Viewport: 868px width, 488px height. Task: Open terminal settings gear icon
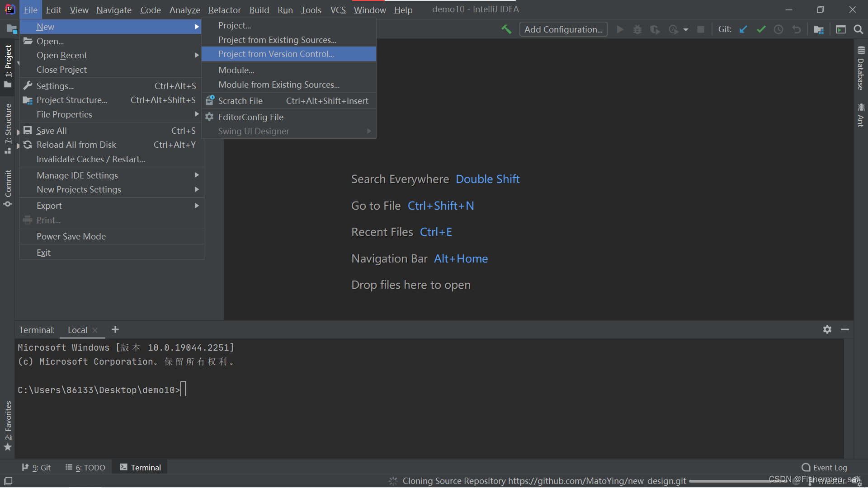[827, 329]
